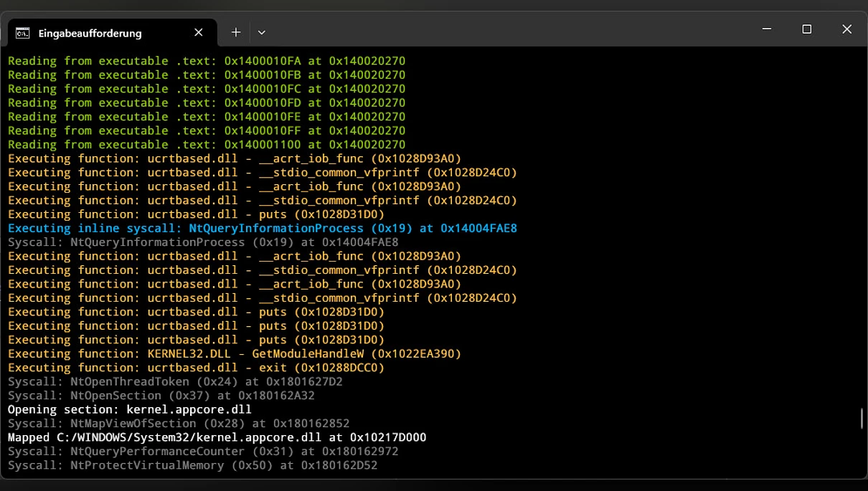This screenshot has height=491, width=868.
Task: Select the Eingabeaufforderung tab
Action: pyautogui.click(x=90, y=33)
